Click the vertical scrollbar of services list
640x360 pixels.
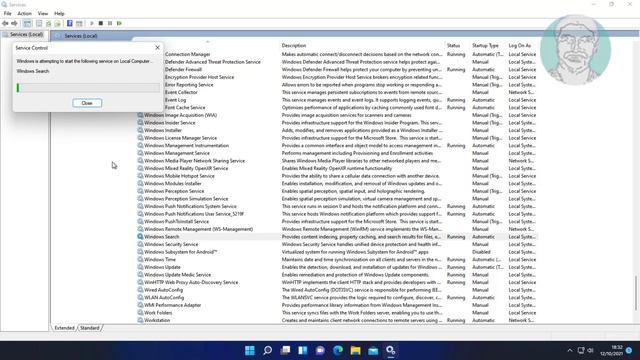(636, 293)
